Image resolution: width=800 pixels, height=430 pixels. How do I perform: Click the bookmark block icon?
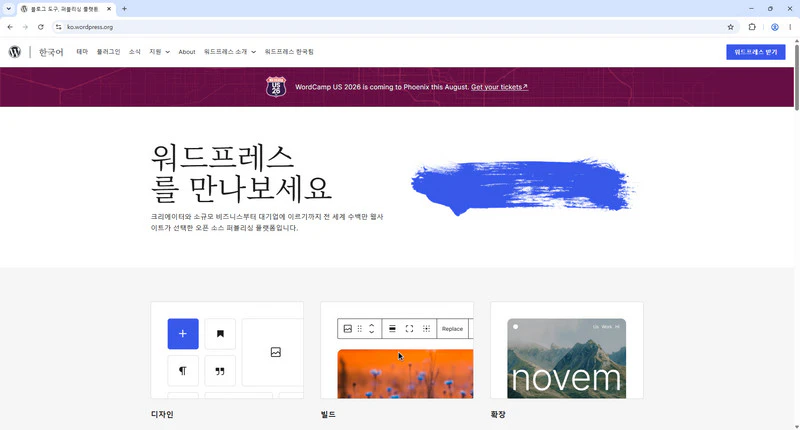220,334
